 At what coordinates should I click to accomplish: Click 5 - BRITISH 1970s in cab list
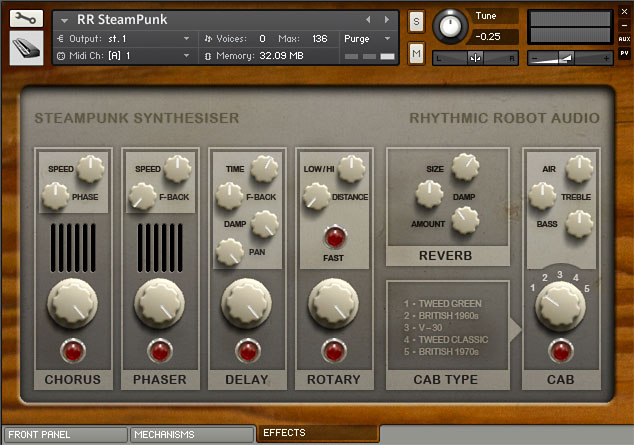tap(441, 352)
